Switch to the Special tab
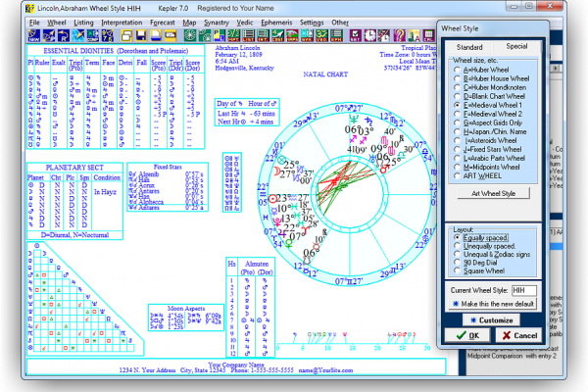Screen dimensions: 588x392 516,46
